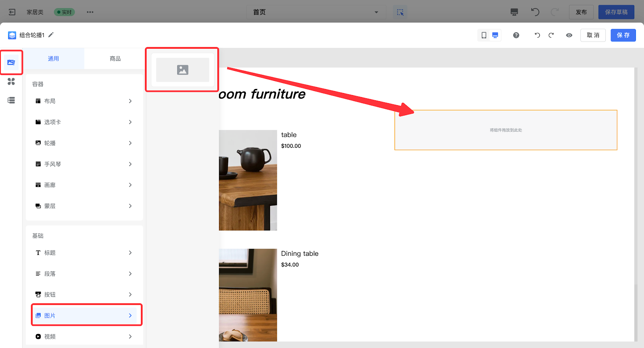The width and height of the screenshot is (644, 348).
Task: Click the pencil icon to rename 组合轮播1
Action: [51, 35]
